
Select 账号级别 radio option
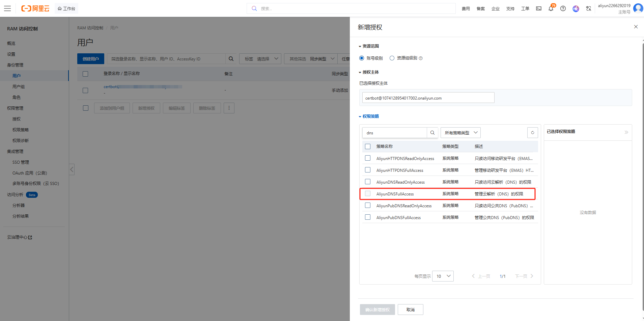362,58
